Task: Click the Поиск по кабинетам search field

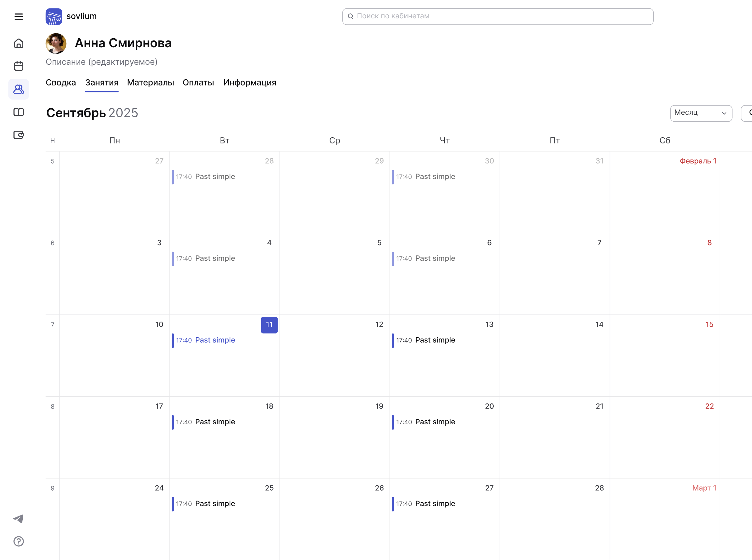Action: point(497,16)
